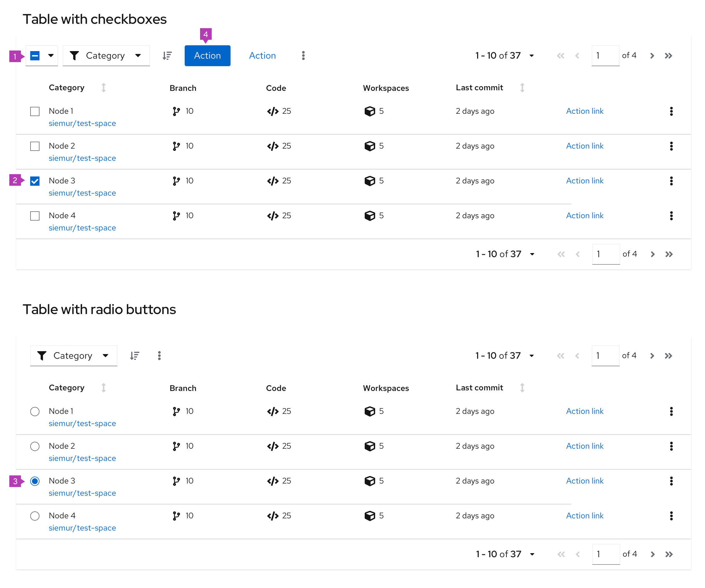Click the Action link for Node 2
Viewport: 705px width, 588px height.
click(584, 146)
